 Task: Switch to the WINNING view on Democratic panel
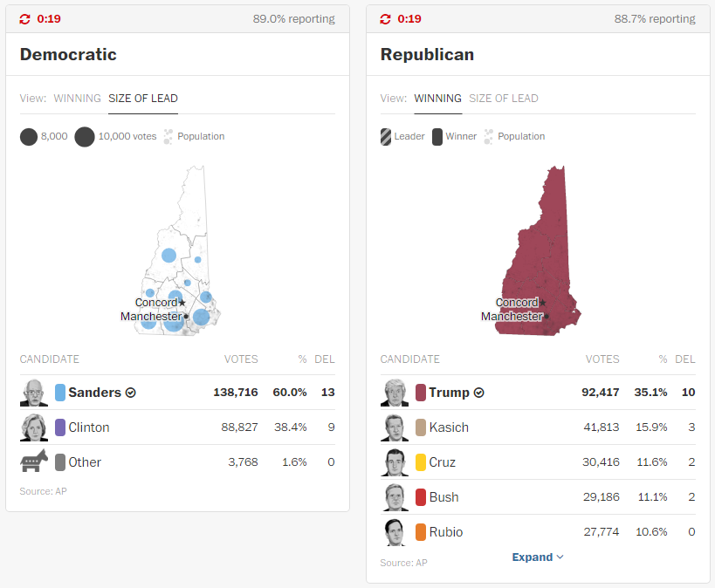pyautogui.click(x=77, y=99)
